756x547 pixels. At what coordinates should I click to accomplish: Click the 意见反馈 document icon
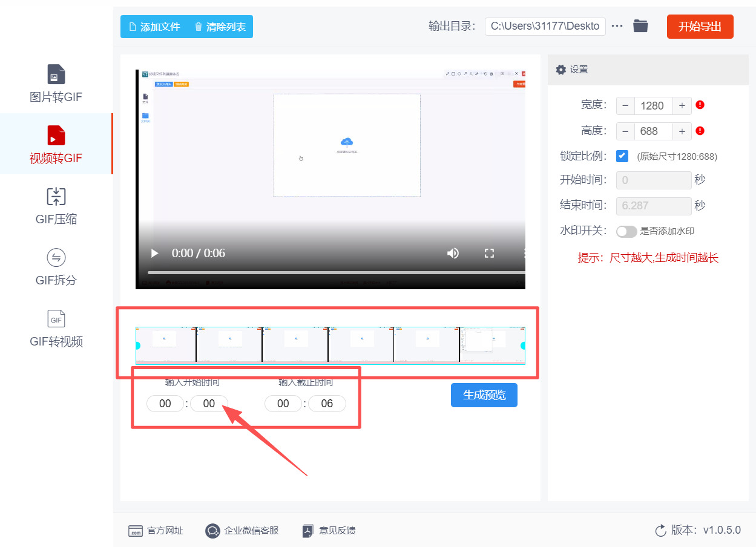coord(307,531)
